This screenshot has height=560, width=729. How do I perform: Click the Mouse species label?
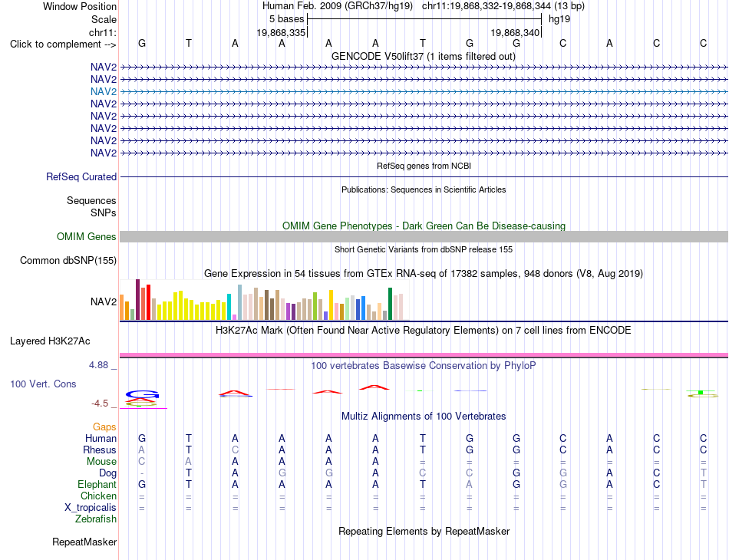(x=101, y=462)
